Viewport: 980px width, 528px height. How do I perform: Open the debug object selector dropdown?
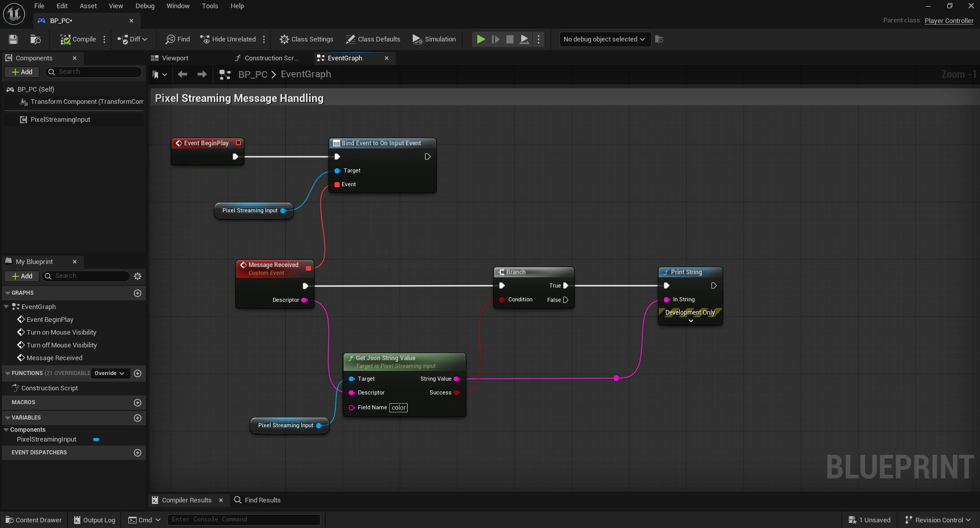(605, 39)
